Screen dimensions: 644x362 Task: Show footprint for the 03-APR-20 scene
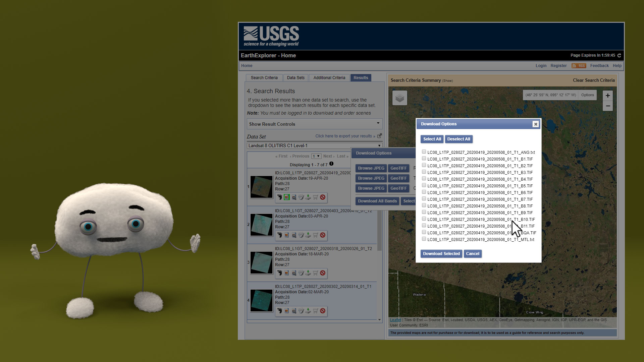click(x=279, y=235)
